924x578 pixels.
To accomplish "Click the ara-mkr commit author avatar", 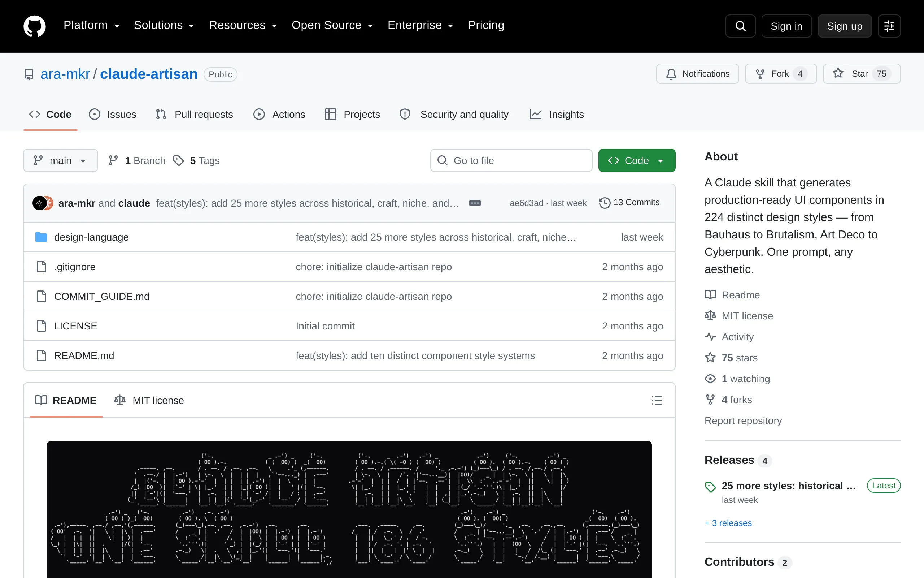I will pos(39,203).
